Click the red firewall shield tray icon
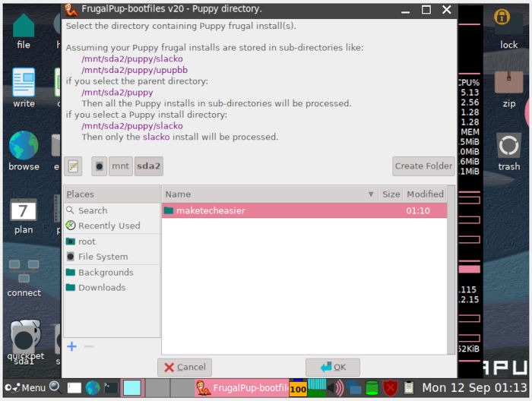 [390, 388]
